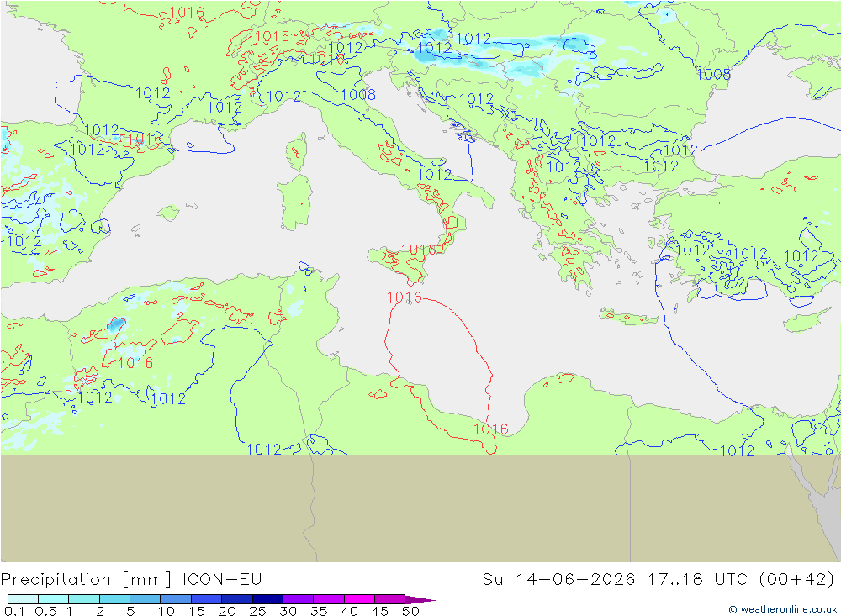Click the 'ICON-EU' model name label
Image resolution: width=841 pixels, height=616 pixels.
click(222, 580)
